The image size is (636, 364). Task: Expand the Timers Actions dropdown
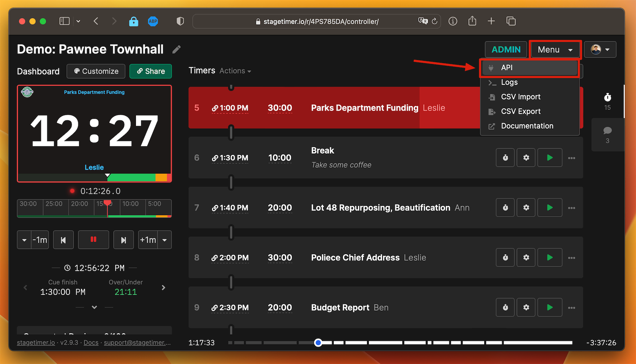pyautogui.click(x=235, y=71)
